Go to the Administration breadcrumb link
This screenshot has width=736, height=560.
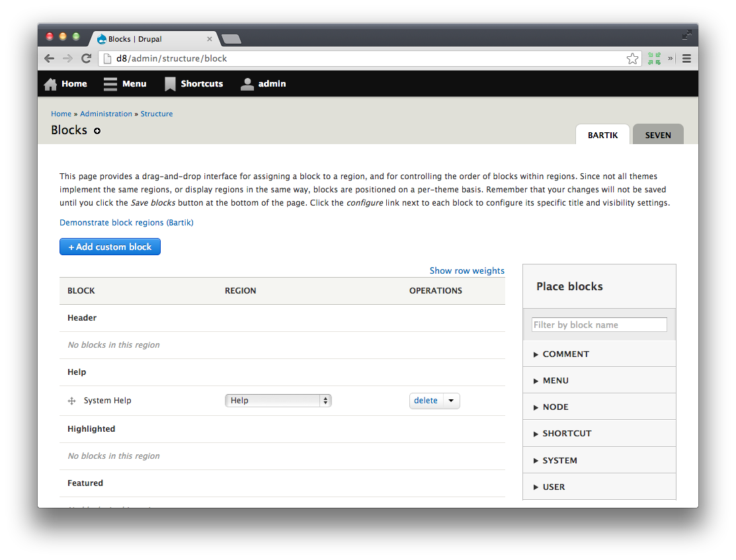click(106, 114)
